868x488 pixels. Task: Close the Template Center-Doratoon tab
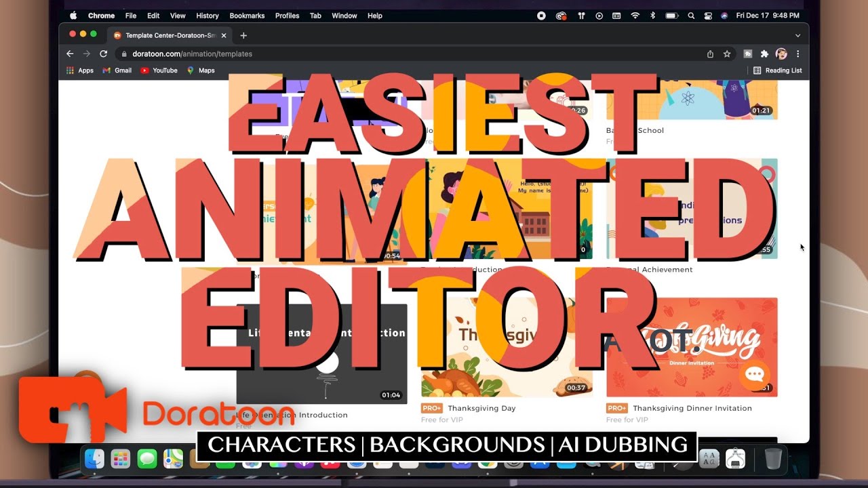point(224,35)
